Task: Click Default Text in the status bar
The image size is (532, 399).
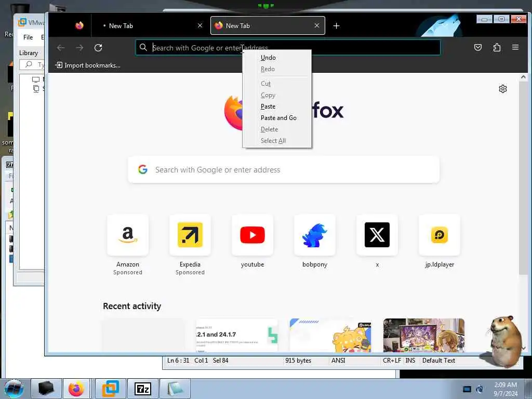Action: point(438,361)
